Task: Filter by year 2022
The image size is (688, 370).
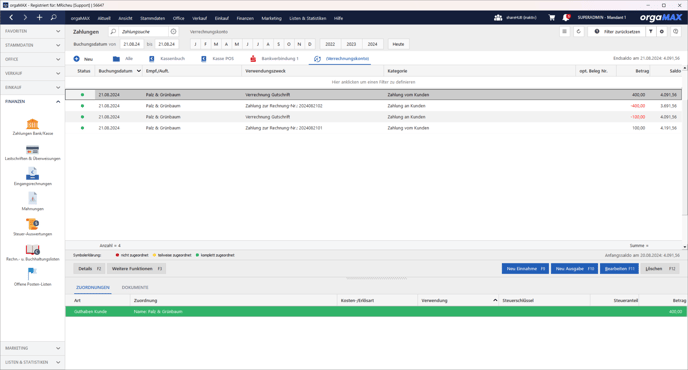Action: pyautogui.click(x=330, y=44)
